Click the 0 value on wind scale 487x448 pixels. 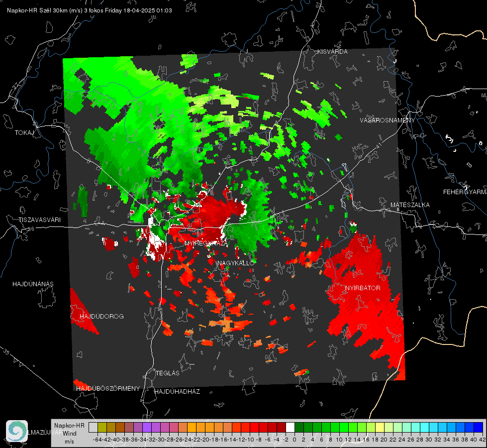point(294,440)
